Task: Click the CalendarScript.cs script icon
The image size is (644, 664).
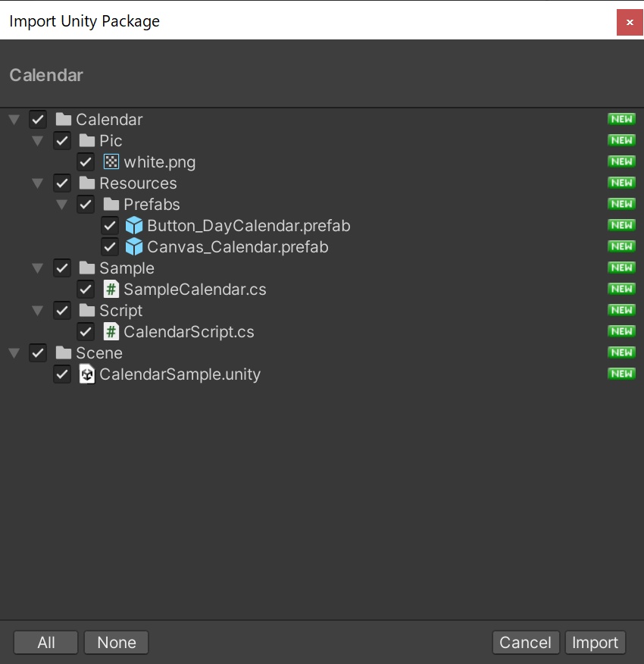Action: tap(111, 331)
